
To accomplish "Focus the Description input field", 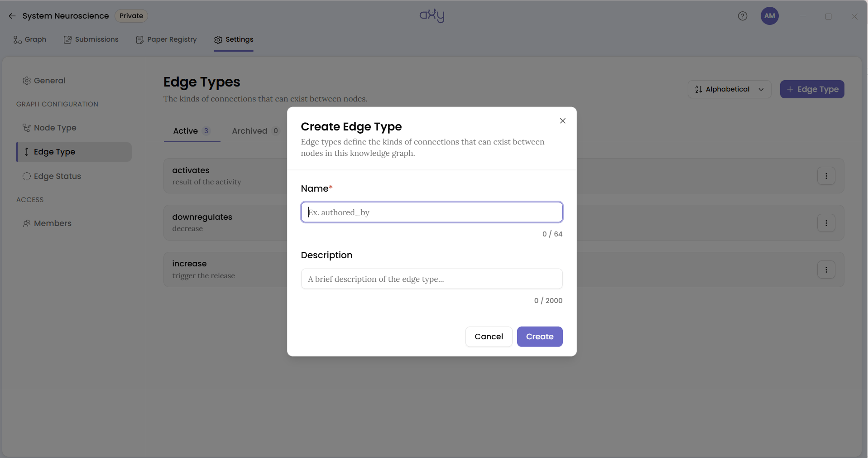I will pyautogui.click(x=432, y=279).
